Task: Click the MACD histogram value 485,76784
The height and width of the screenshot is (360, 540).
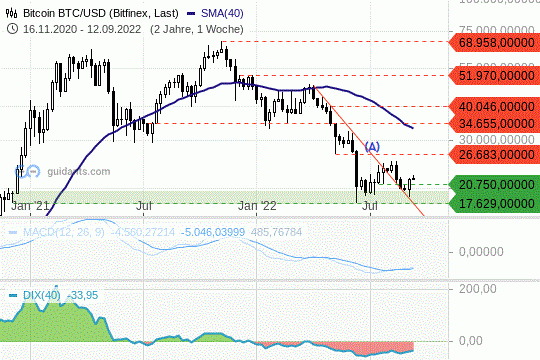Action: pos(276,232)
